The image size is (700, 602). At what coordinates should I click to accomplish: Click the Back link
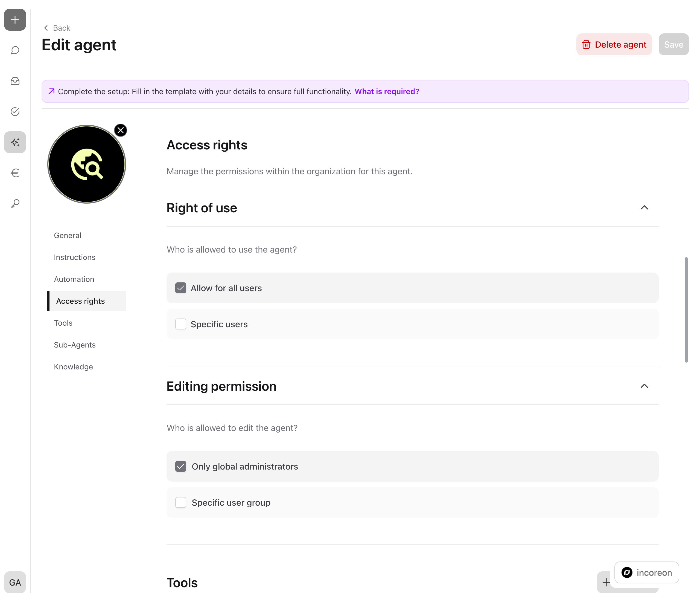point(57,28)
